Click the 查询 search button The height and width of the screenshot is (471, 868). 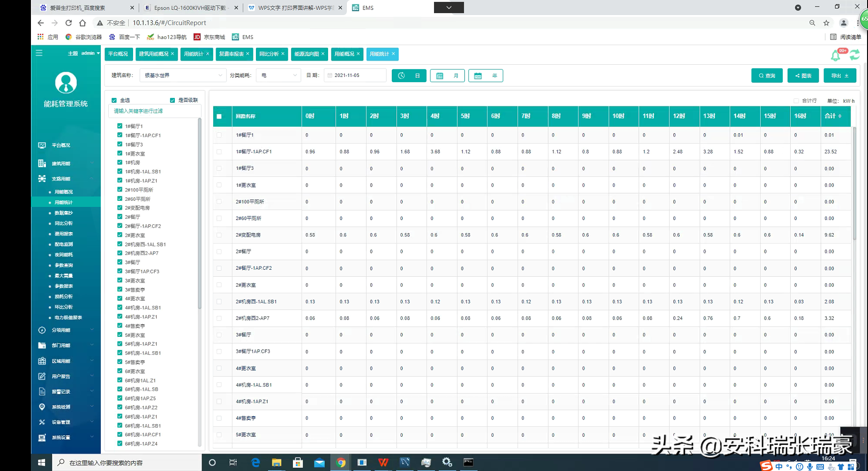(x=767, y=76)
